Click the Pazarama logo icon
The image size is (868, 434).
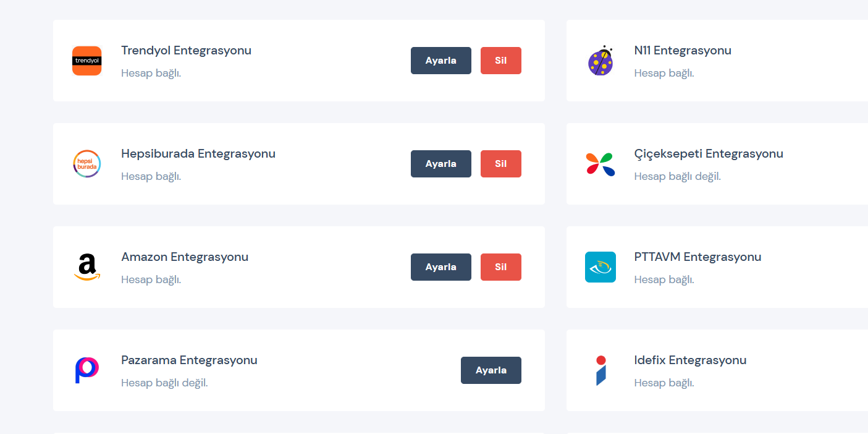(86, 370)
